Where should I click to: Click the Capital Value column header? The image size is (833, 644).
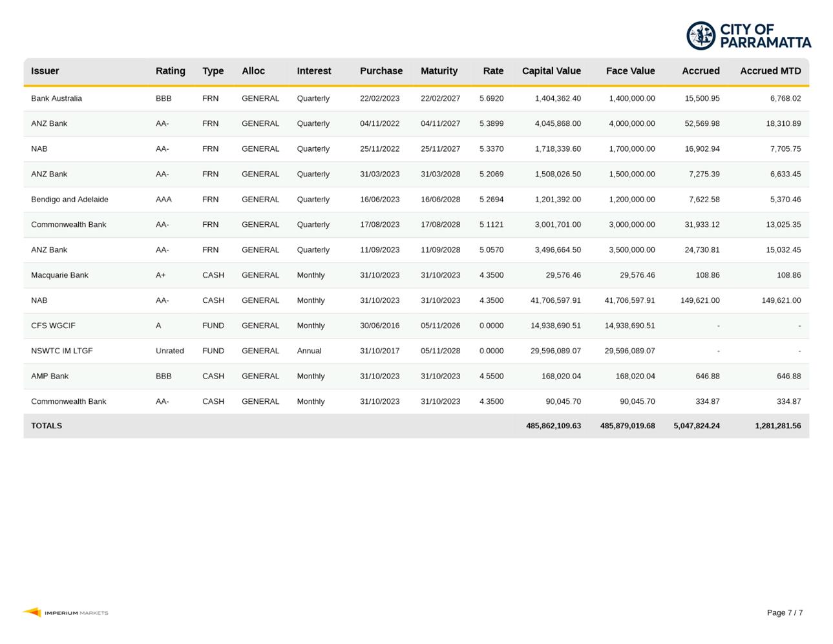click(x=551, y=71)
